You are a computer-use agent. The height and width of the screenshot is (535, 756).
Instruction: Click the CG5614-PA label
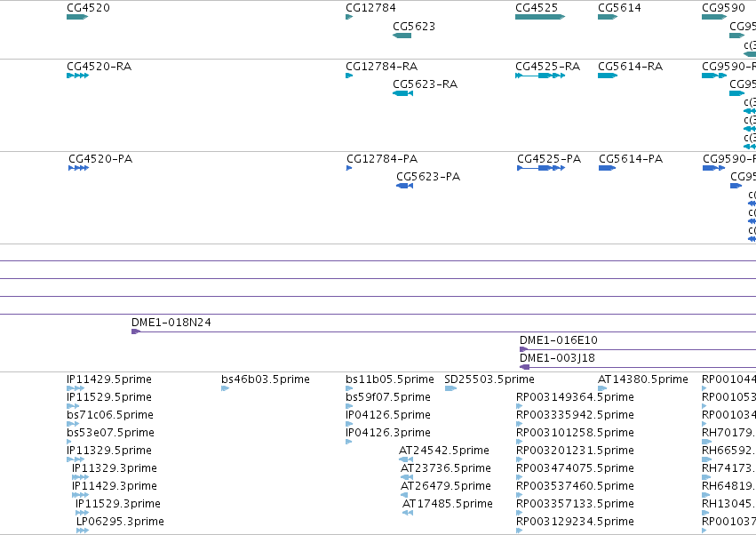[631, 159]
